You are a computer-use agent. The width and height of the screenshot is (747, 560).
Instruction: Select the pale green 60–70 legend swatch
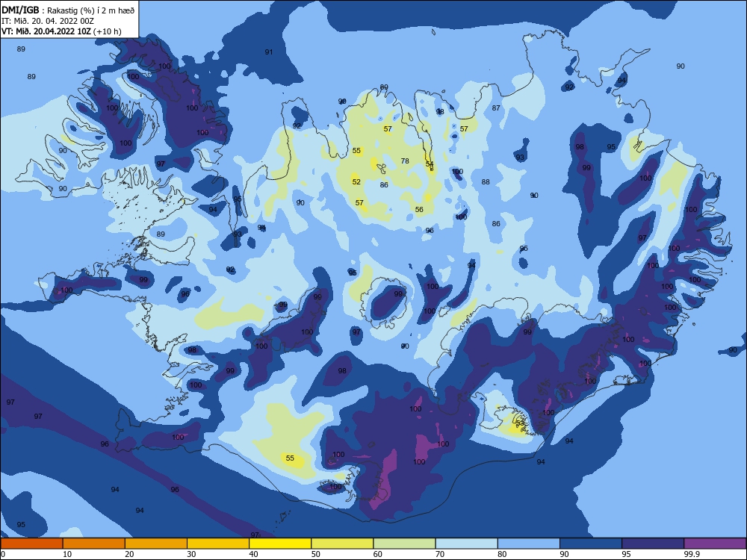tap(404, 544)
